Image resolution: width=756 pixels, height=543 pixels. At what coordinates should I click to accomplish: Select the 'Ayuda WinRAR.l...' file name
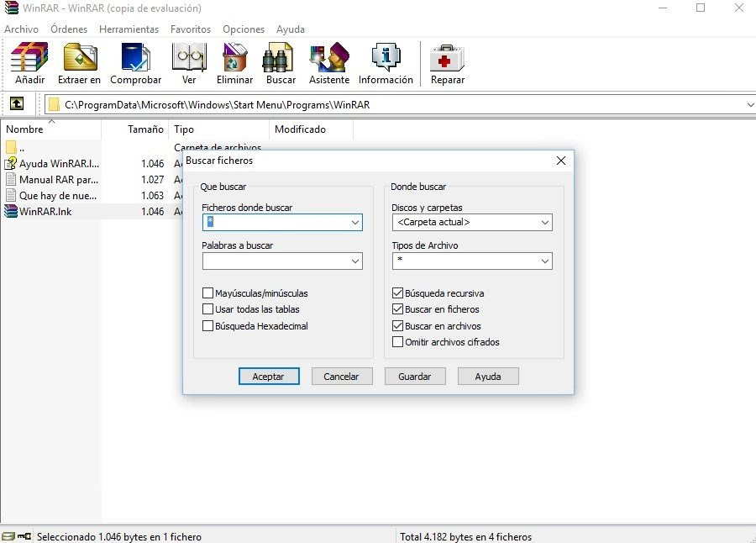[60, 164]
